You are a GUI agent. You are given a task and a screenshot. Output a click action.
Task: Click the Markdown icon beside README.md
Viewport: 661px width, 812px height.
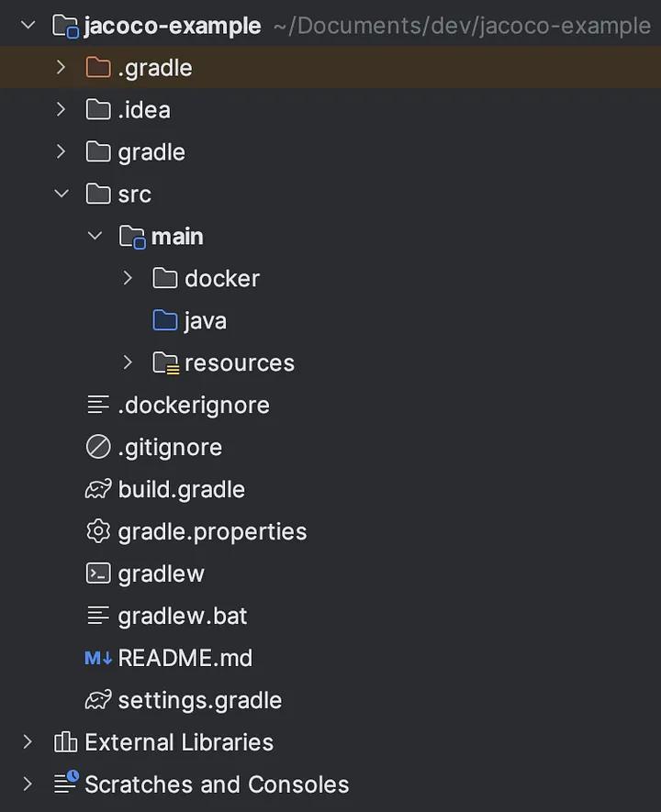[x=98, y=658]
